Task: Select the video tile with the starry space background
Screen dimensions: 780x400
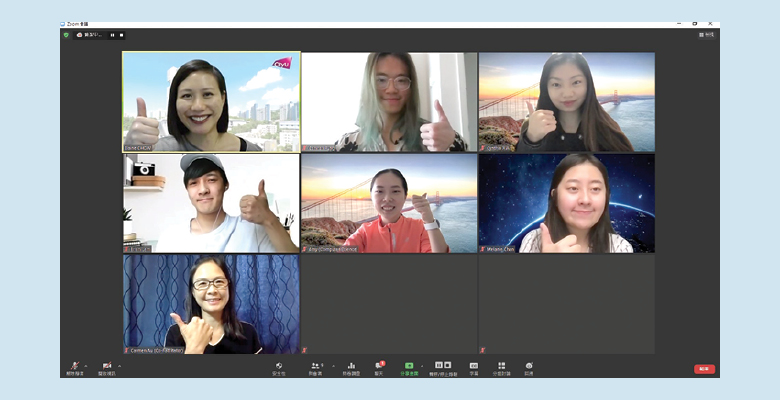Action: tap(566, 203)
